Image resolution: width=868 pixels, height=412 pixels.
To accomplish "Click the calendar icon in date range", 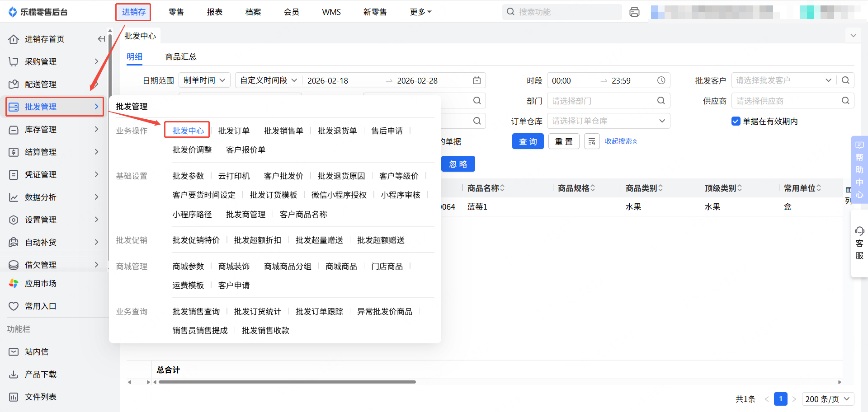I will click(476, 80).
